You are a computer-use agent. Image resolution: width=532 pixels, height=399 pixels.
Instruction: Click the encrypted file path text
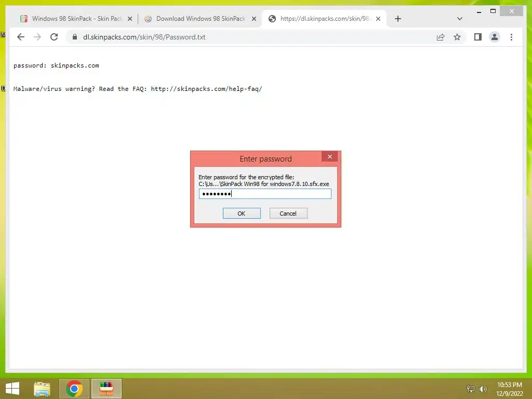click(x=263, y=184)
